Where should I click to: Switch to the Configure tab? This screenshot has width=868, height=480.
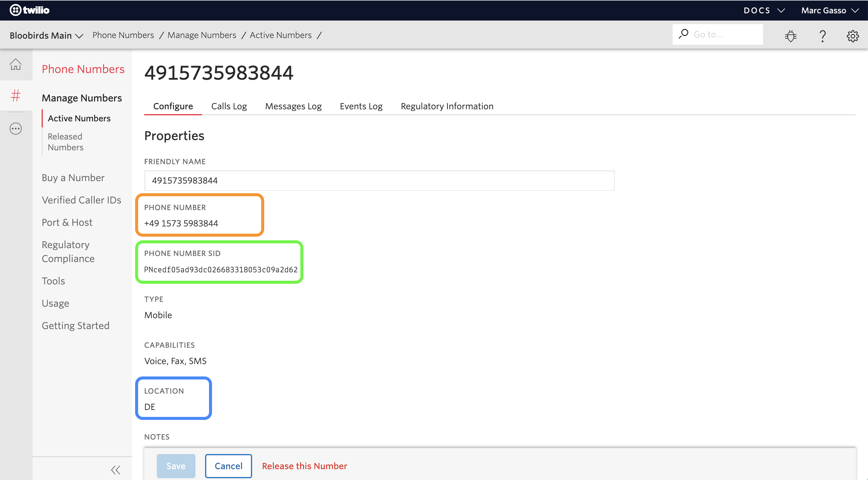(x=173, y=106)
